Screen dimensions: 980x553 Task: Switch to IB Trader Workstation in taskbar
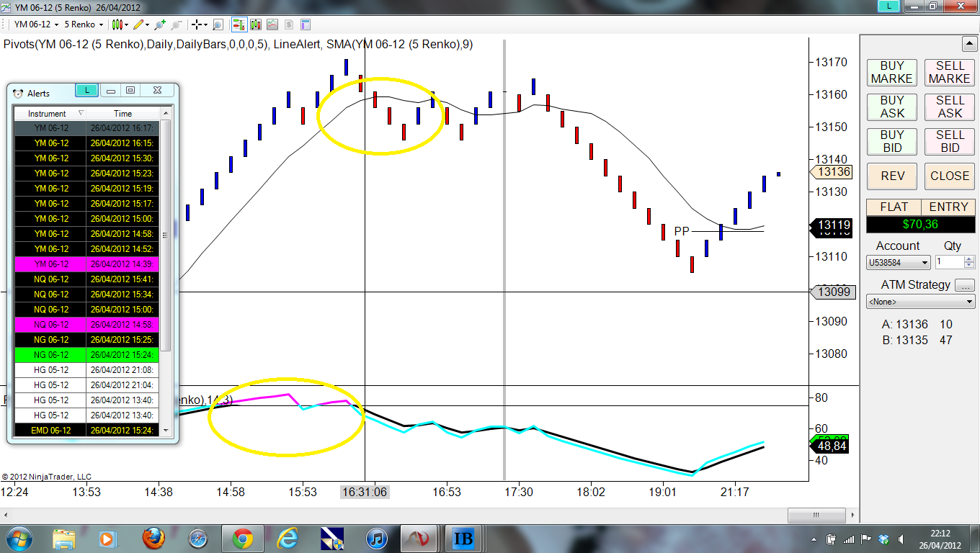[462, 539]
